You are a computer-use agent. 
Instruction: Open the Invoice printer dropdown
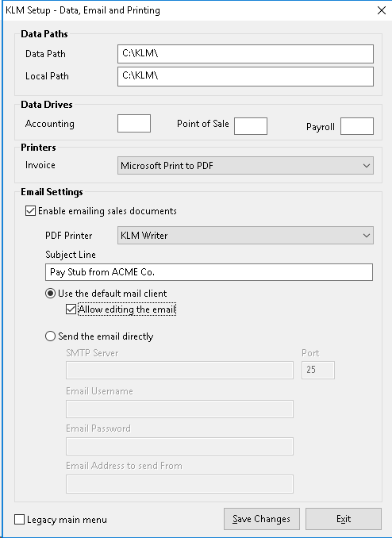245,165
